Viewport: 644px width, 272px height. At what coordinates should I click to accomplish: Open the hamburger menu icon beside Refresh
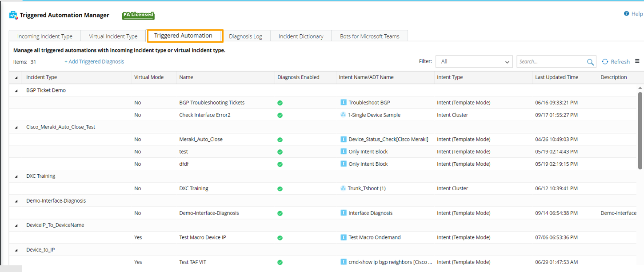637,61
